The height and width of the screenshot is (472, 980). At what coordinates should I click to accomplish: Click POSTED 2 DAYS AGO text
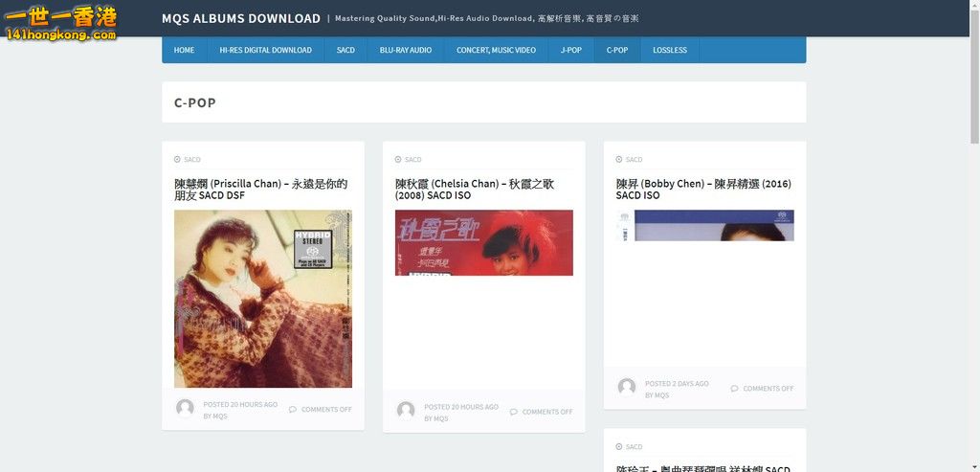tap(677, 384)
